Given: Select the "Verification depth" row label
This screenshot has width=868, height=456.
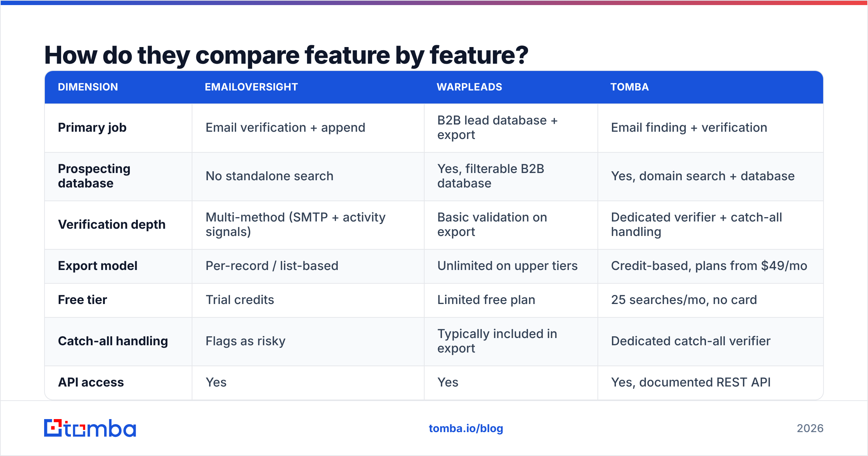Looking at the screenshot, I should 112,225.
